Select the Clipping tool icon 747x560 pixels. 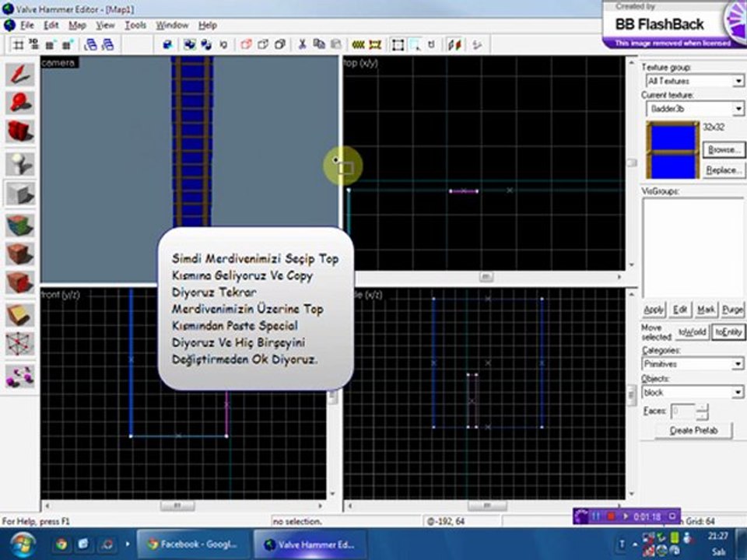click(x=19, y=315)
